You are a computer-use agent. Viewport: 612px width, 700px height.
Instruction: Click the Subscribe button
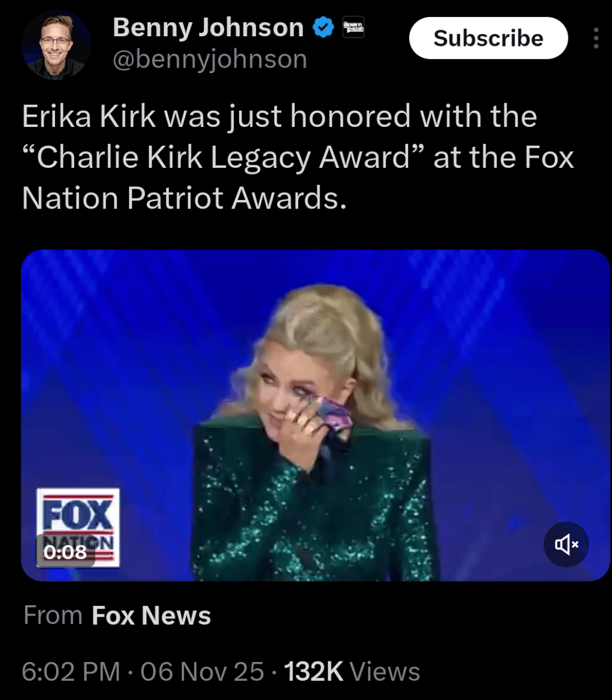click(x=488, y=38)
